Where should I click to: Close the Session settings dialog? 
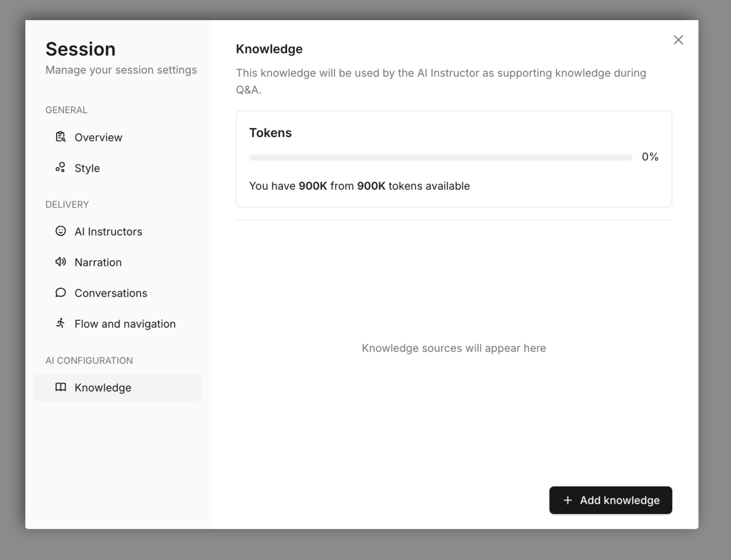point(678,40)
